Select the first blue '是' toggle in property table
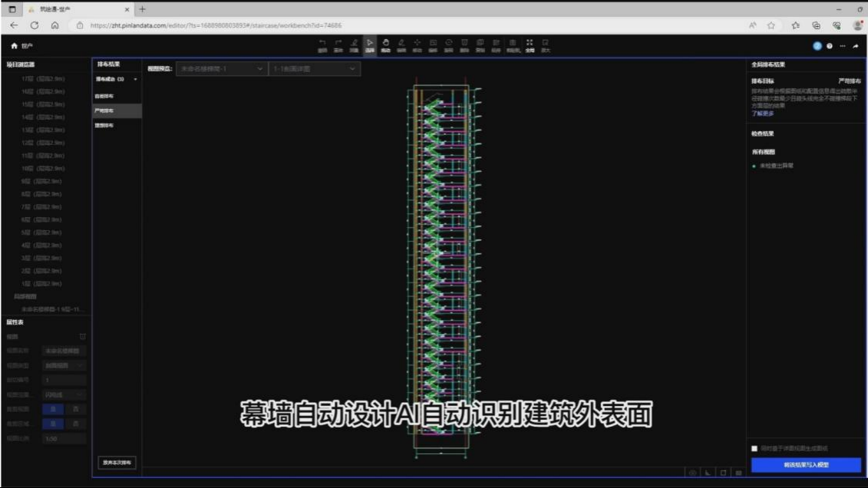The image size is (868, 488). [x=53, y=409]
